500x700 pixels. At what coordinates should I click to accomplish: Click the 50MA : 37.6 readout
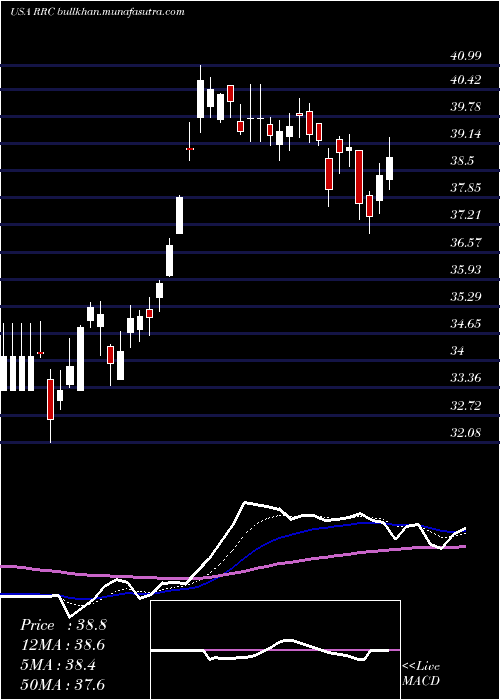tap(63, 685)
